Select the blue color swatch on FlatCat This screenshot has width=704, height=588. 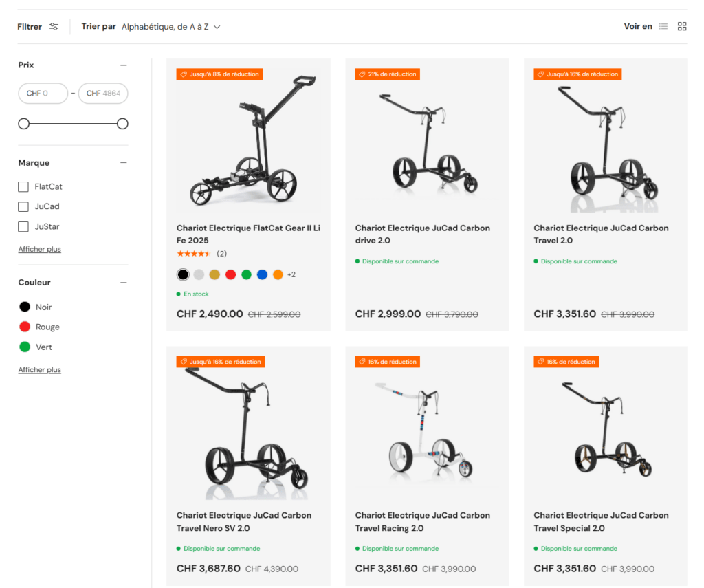(x=262, y=274)
